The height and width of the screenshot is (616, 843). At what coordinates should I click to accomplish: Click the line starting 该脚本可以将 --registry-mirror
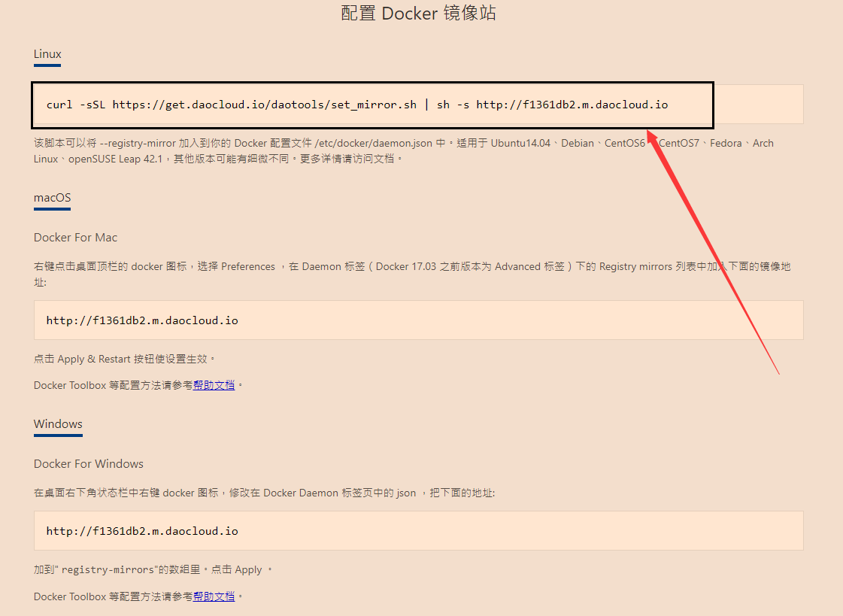pos(404,144)
